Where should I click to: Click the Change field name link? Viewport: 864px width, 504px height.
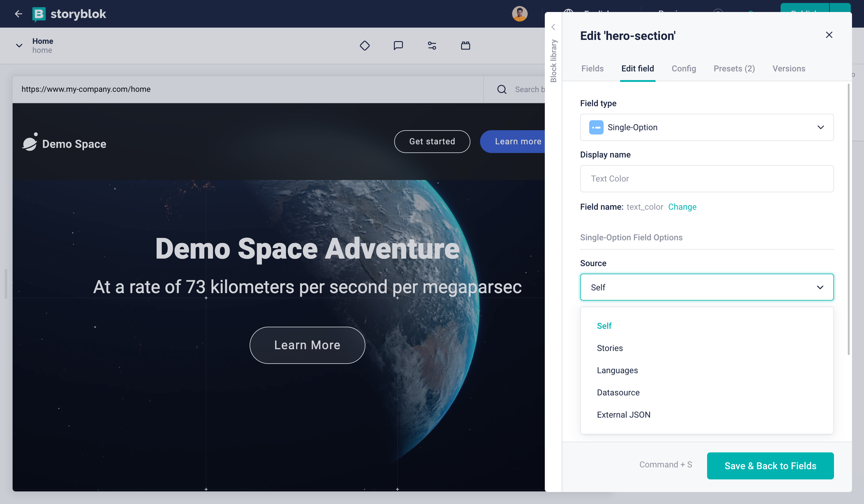[x=682, y=206]
